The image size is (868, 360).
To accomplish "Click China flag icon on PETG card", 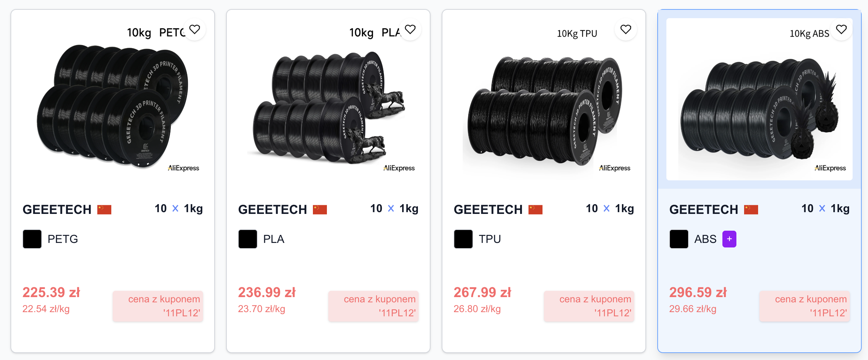I will [104, 210].
